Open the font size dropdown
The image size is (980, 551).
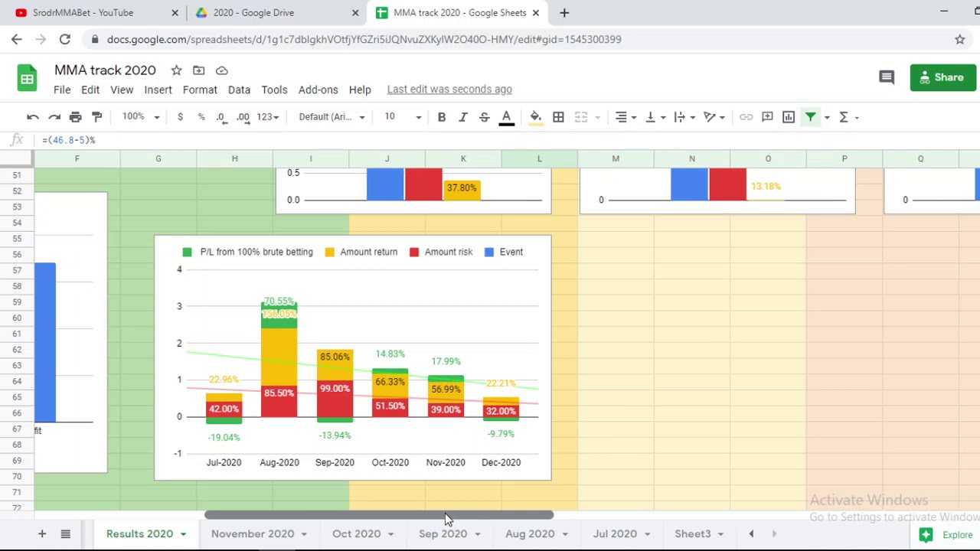(x=403, y=117)
